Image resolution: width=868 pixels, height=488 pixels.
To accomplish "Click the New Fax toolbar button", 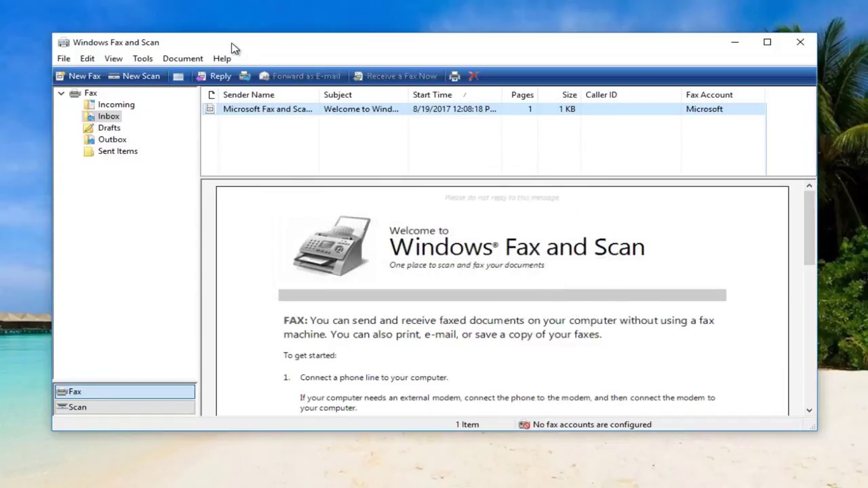I will coord(78,76).
